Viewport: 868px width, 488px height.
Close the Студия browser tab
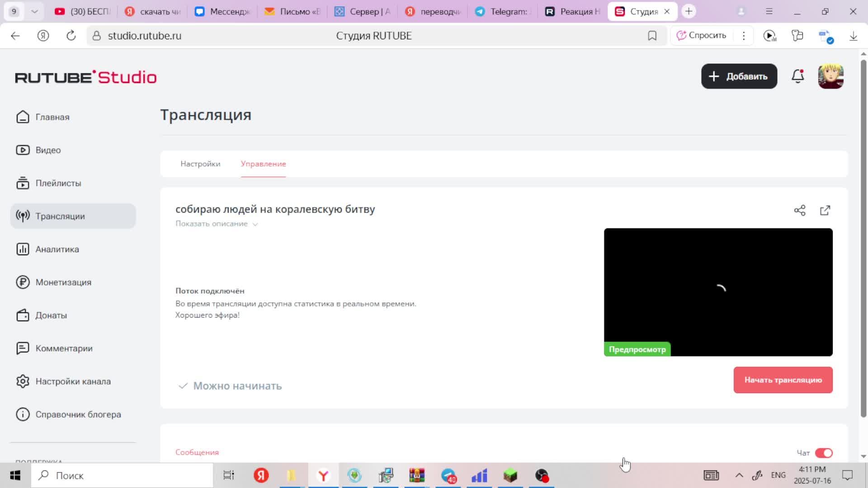click(667, 11)
